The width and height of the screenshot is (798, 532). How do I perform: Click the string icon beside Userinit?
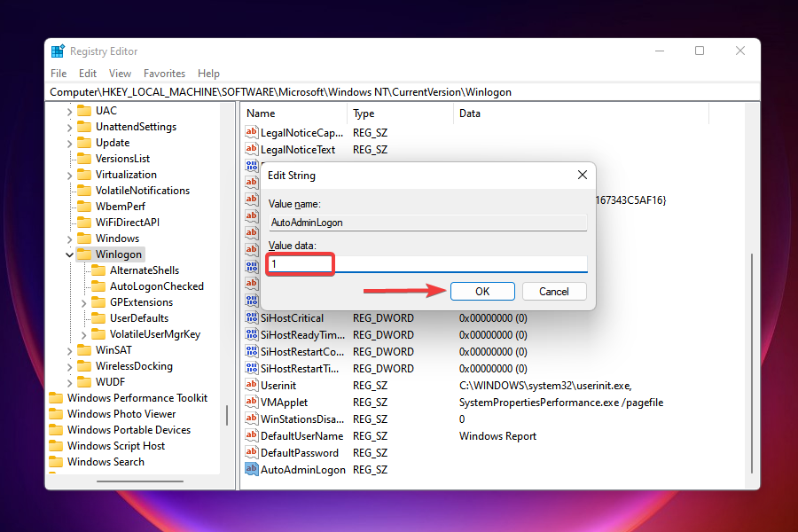coord(252,385)
